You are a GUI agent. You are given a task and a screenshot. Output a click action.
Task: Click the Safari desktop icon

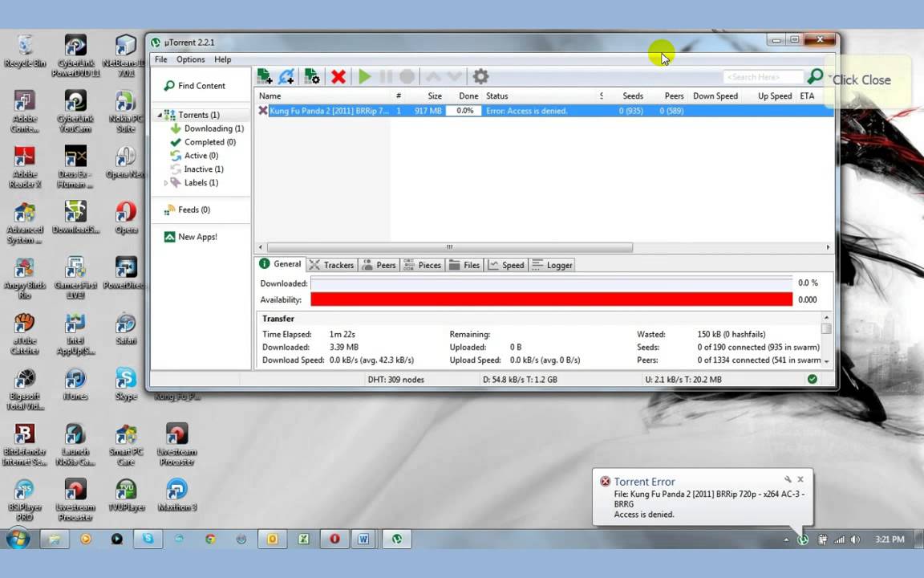(x=126, y=329)
